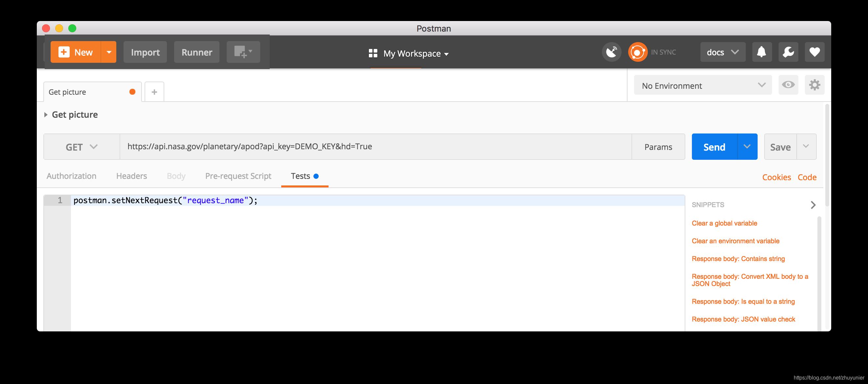Click the snippets list scrollbar
This screenshot has width=868, height=384.
pos(819,273)
